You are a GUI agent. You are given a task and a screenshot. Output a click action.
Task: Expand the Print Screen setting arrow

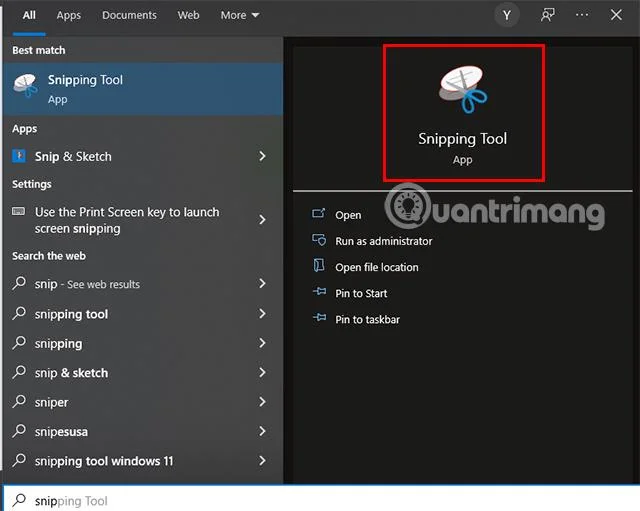[x=262, y=220]
